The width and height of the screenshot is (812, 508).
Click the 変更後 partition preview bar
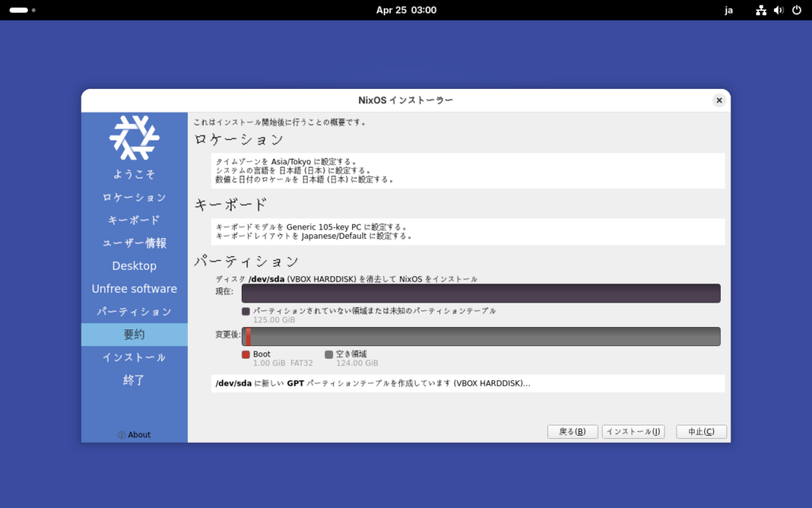click(x=481, y=337)
